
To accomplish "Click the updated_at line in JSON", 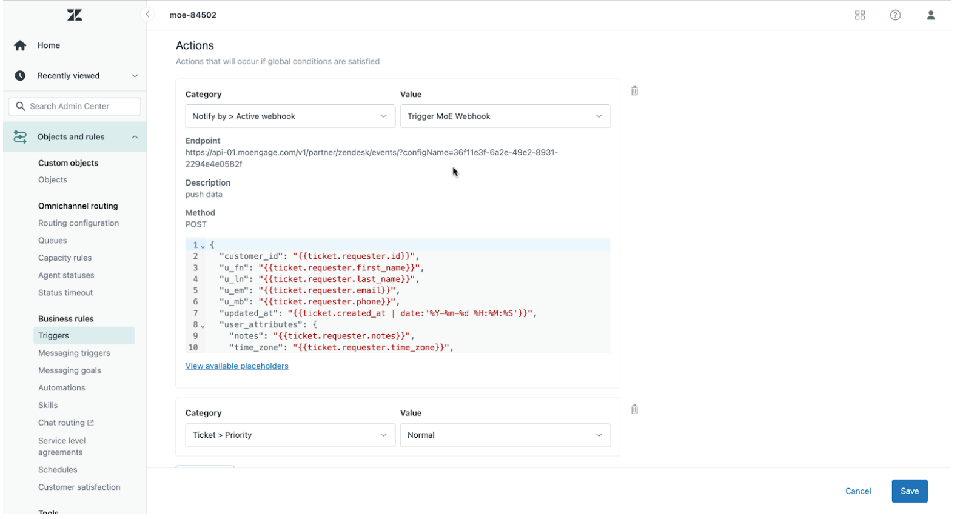I will coord(378,313).
